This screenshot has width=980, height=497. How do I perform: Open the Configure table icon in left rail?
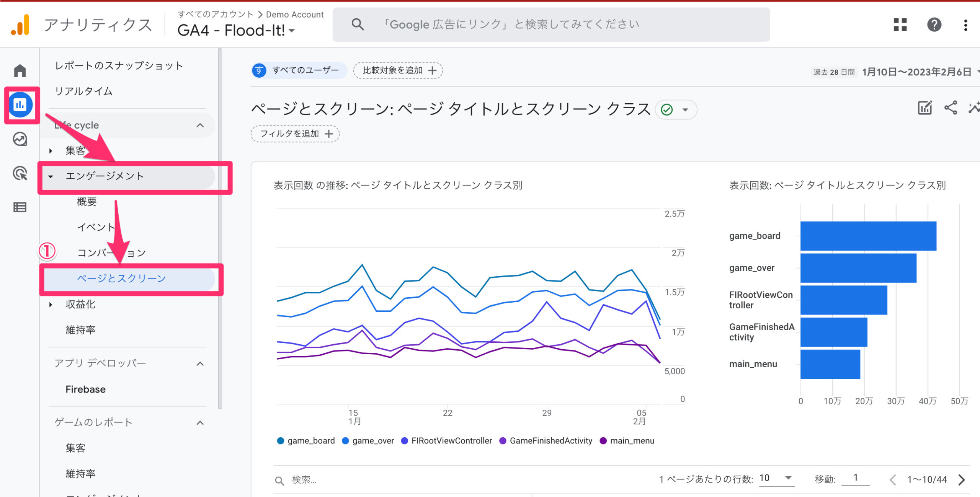point(20,207)
